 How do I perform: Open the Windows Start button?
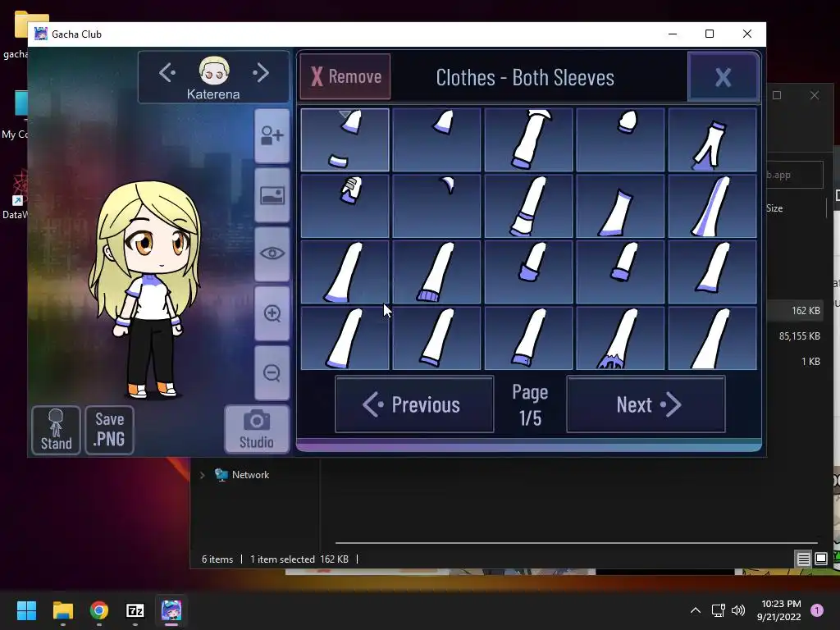[26, 610]
